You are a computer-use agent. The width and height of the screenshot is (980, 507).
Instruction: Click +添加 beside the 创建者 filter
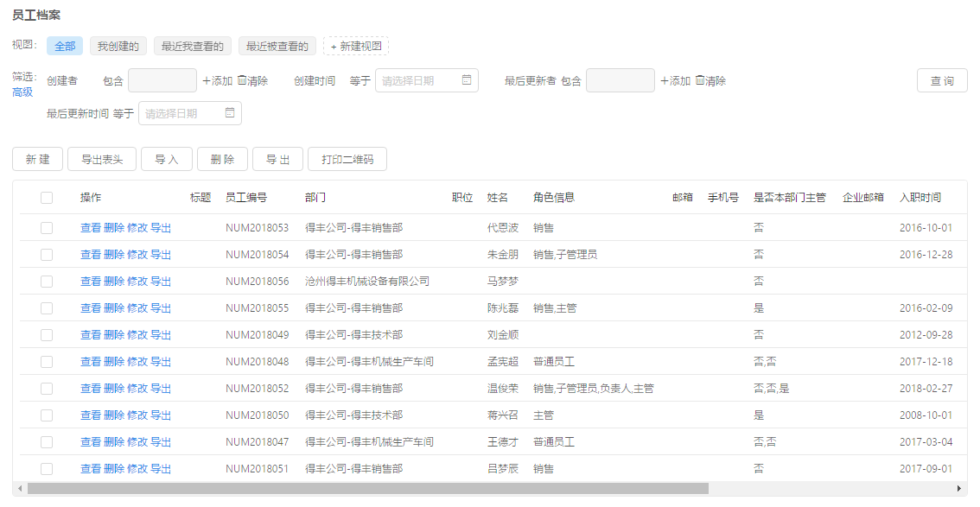point(218,80)
